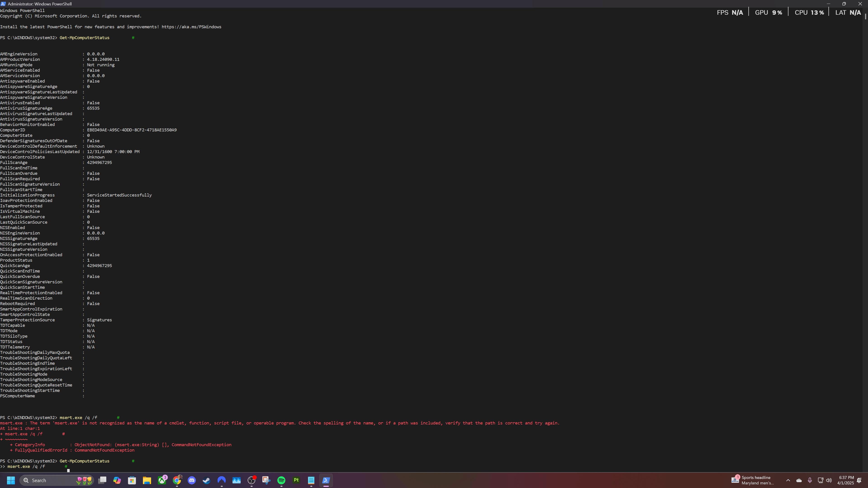The height and width of the screenshot is (488, 868).
Task: Click the TamperProtectionSource 'Signatures' value
Action: pos(100,320)
